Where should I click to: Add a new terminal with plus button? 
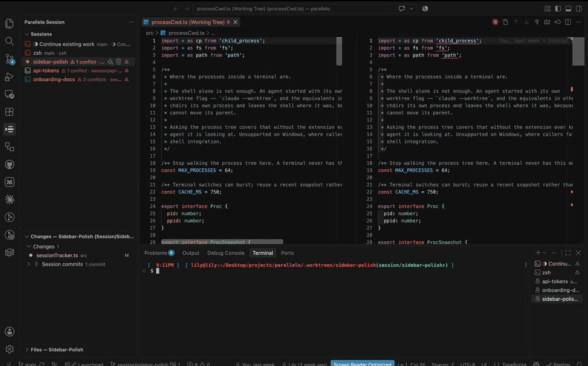coord(538,252)
